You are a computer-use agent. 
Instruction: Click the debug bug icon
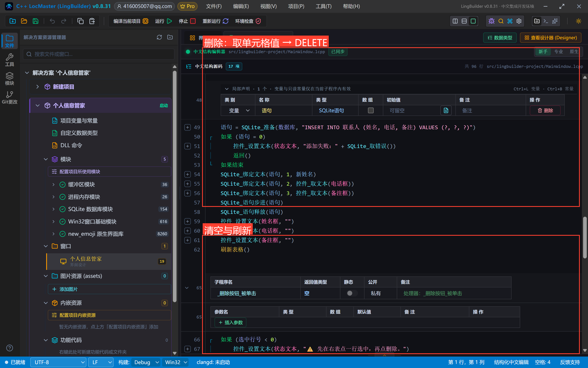(491, 21)
